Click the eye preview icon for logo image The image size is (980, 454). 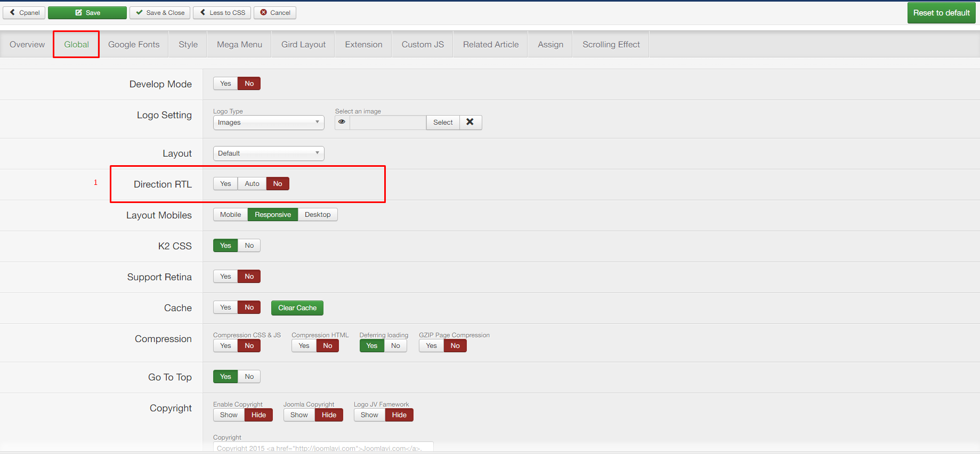pyautogui.click(x=342, y=122)
